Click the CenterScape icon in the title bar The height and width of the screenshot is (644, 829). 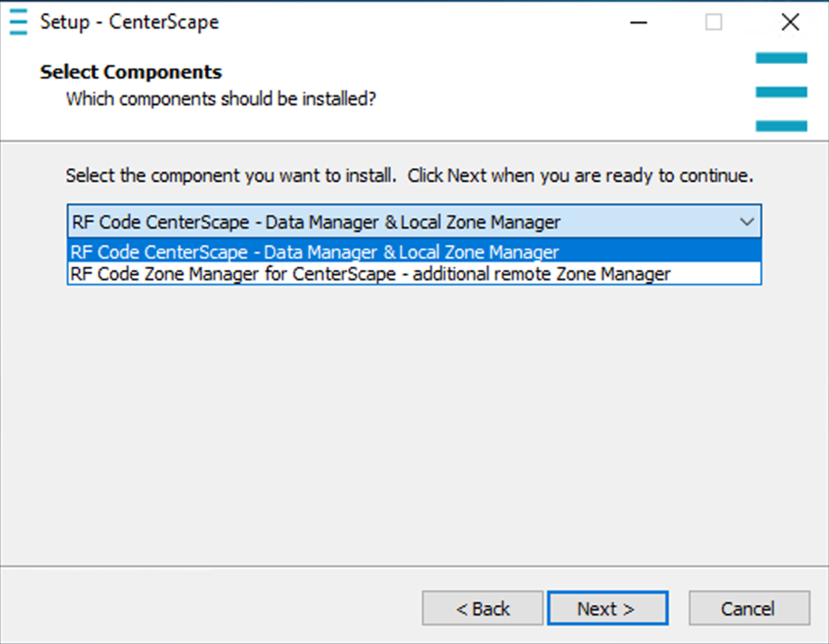click(19, 21)
